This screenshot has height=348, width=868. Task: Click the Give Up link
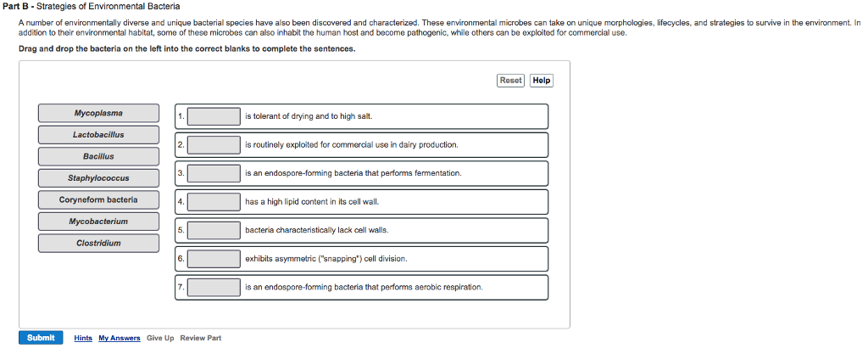coord(160,338)
